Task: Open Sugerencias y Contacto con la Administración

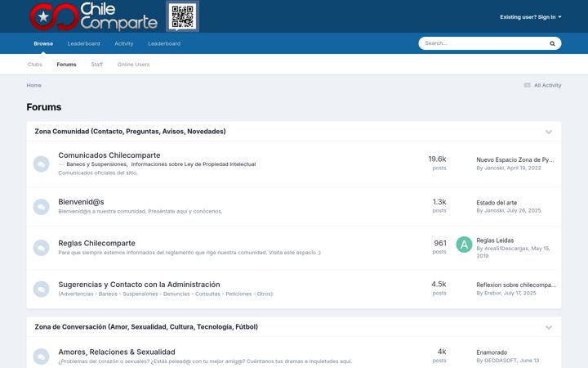Action: click(x=139, y=285)
